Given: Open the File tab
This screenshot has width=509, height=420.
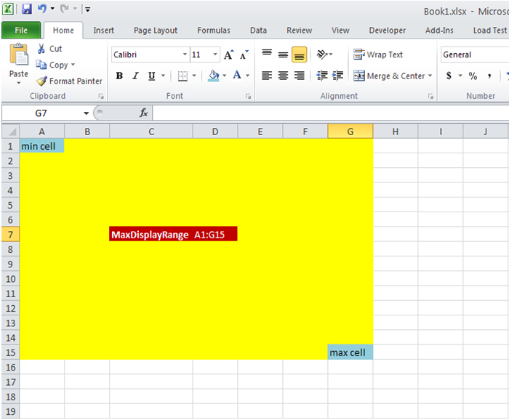Looking at the screenshot, I should coord(21,31).
